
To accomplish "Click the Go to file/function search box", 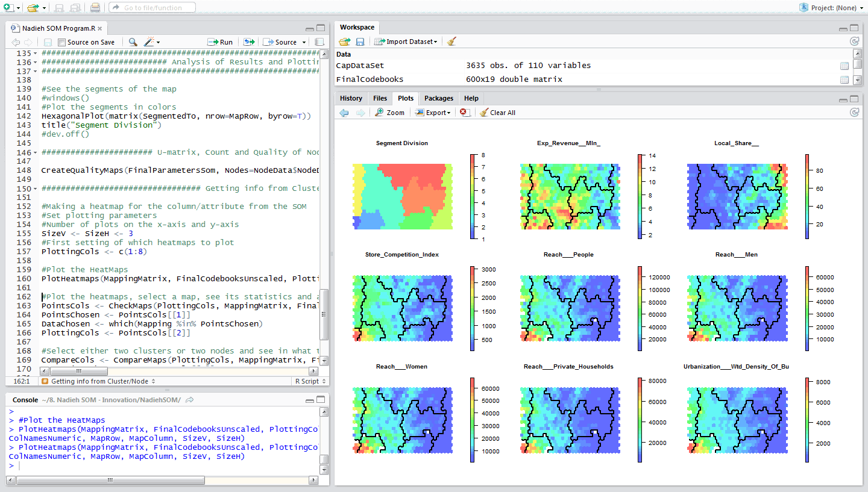I will pos(152,8).
